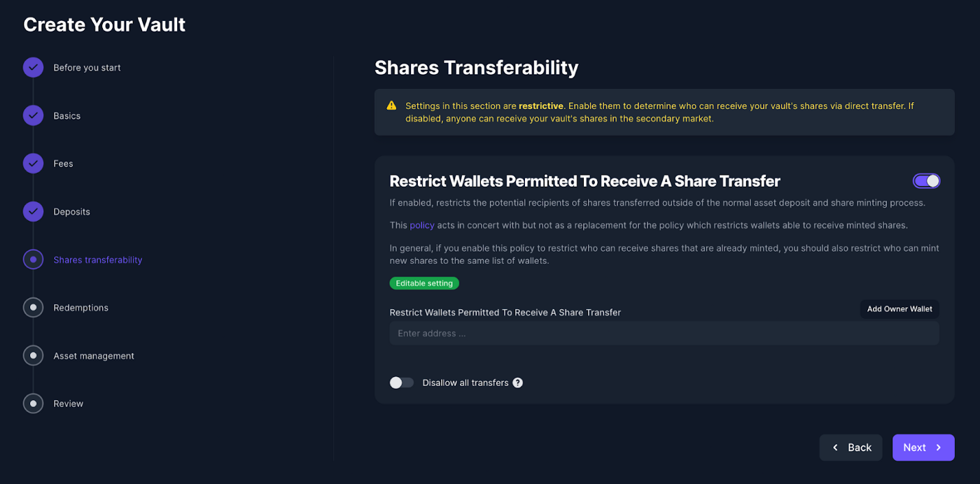The width and height of the screenshot is (980, 484).
Task: Open the policy hyperlink
Action: pos(422,225)
